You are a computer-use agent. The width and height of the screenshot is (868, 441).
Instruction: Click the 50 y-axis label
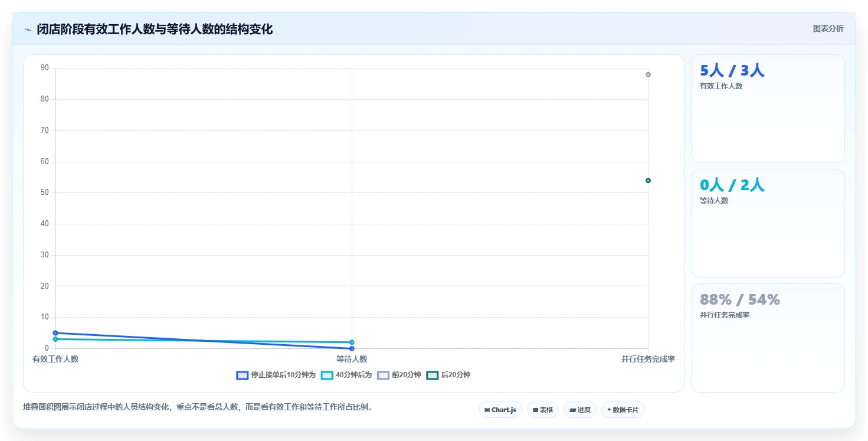point(45,192)
